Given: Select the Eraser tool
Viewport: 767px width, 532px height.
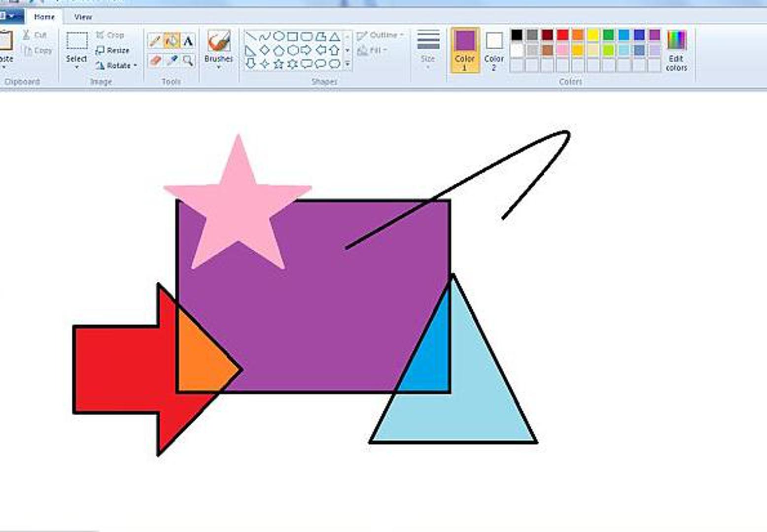Looking at the screenshot, I should pyautogui.click(x=155, y=61).
